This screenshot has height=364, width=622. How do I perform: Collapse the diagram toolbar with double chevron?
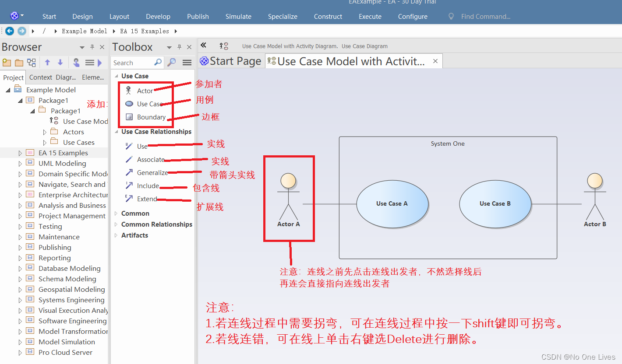(203, 45)
